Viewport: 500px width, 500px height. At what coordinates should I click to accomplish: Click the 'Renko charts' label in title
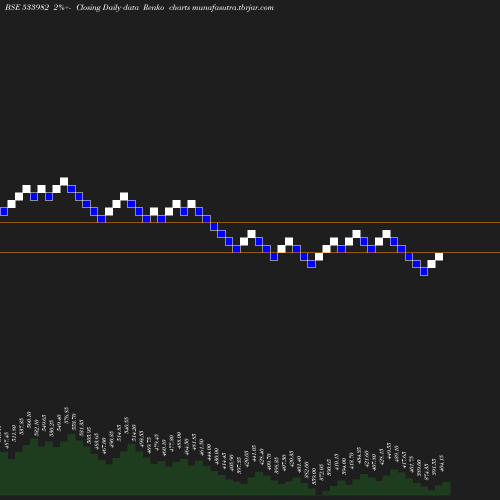click(x=166, y=7)
